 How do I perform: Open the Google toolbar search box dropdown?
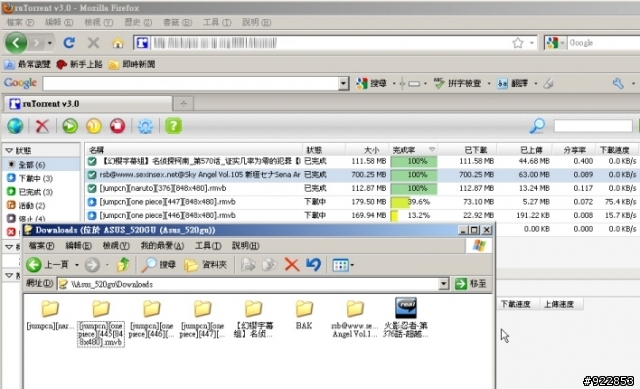pyautogui.click(x=344, y=84)
